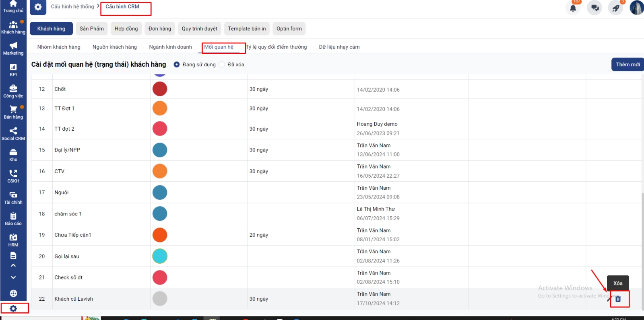The width and height of the screenshot is (644, 320).
Task: Click the cyan swatch for "Gọi lại sau"
Action: point(160,256)
